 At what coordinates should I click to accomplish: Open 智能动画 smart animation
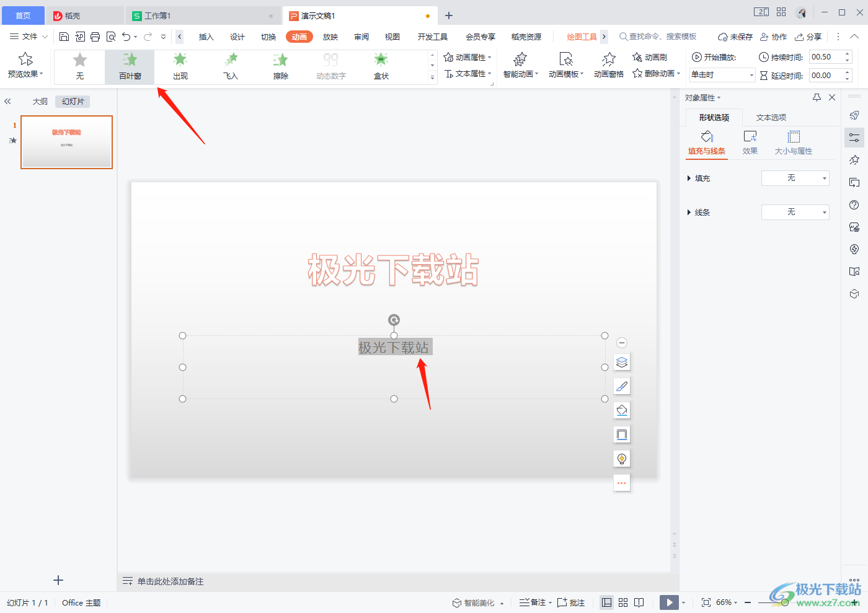coord(521,66)
